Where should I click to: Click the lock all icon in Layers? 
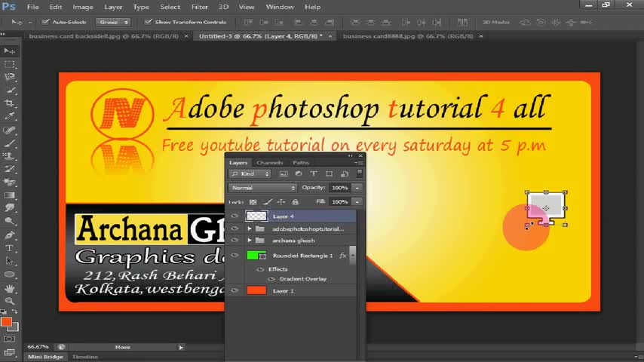coord(295,202)
